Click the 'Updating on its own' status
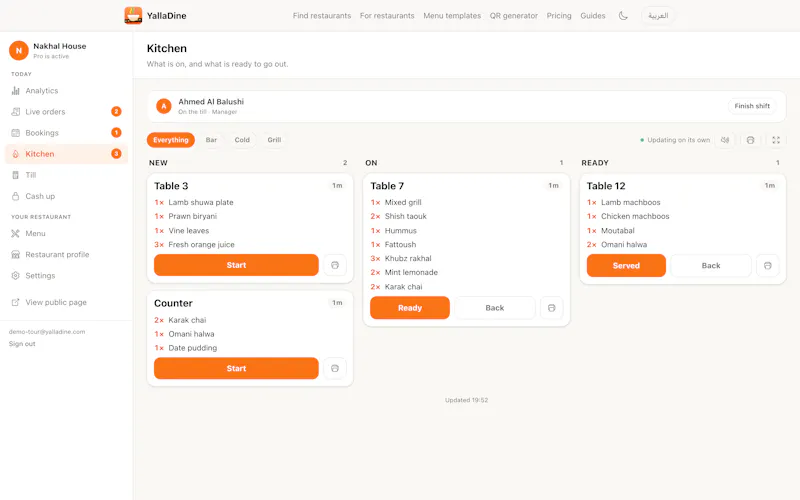Image resolution: width=800 pixels, height=500 pixels. pyautogui.click(x=675, y=140)
